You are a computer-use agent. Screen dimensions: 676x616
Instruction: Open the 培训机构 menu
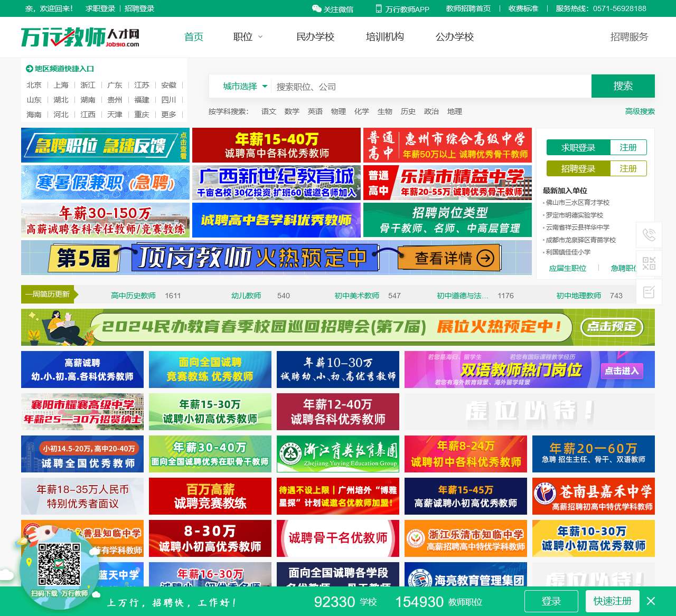tap(385, 37)
